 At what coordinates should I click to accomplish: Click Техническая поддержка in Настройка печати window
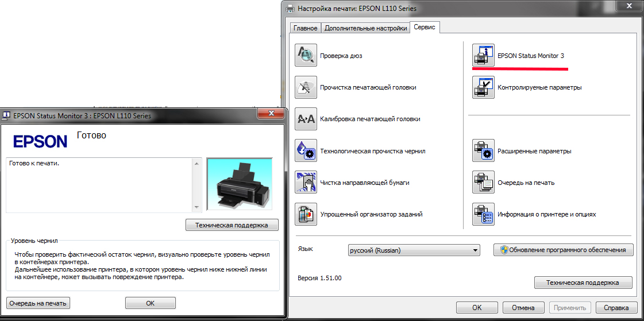pyautogui.click(x=583, y=283)
